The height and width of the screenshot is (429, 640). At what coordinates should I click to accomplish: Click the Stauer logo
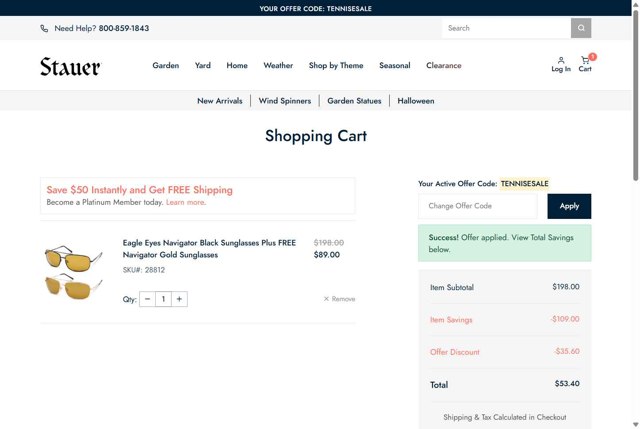(70, 67)
